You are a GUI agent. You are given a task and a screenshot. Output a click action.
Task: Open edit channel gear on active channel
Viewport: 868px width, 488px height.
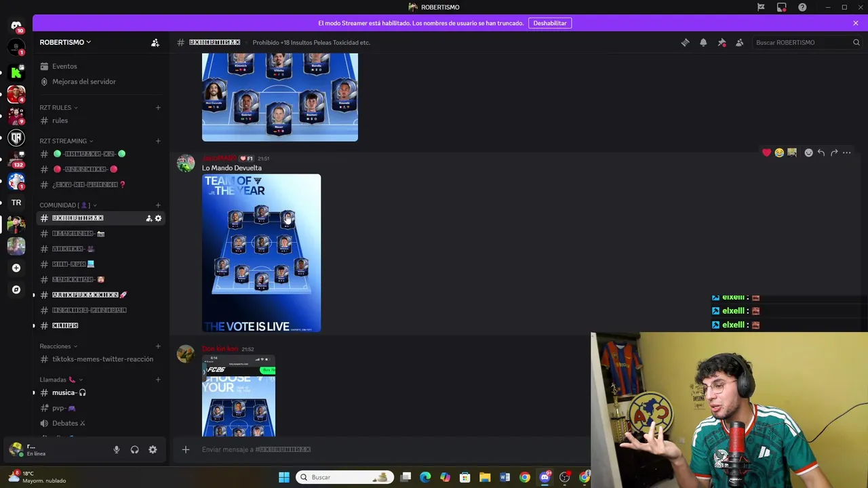pos(158,218)
